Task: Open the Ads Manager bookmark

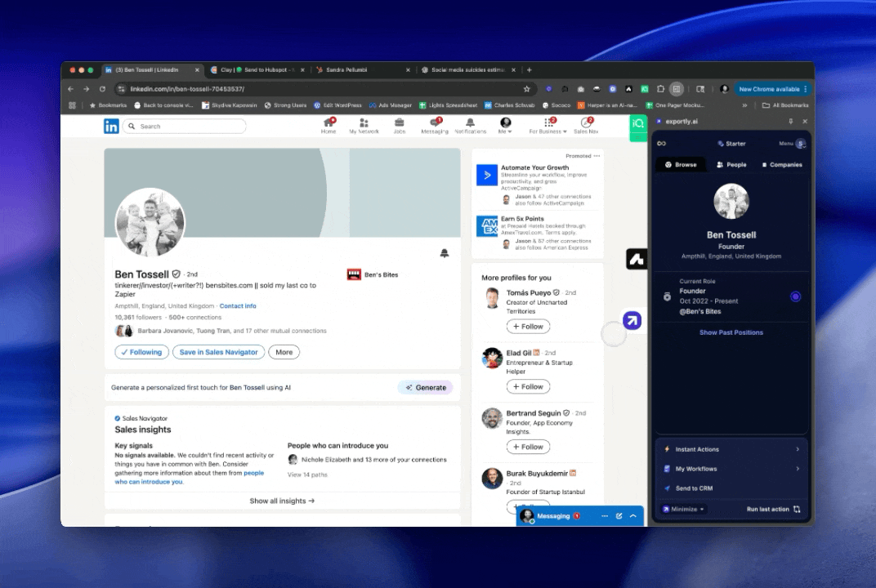Action: [390, 105]
